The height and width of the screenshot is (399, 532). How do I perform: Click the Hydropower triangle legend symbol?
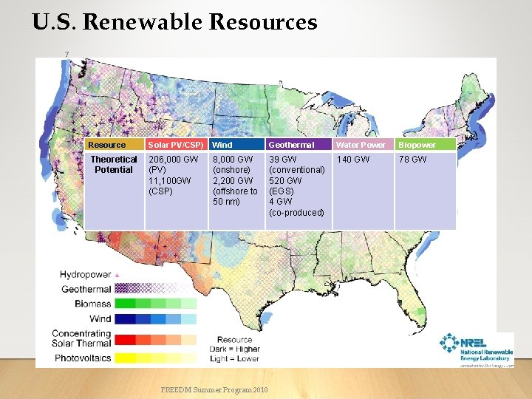[x=117, y=275]
